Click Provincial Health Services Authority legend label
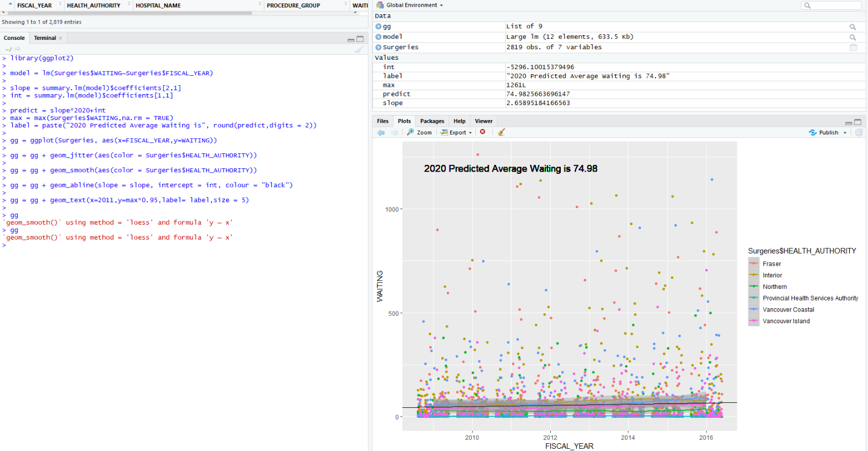This screenshot has width=868, height=451. (x=810, y=298)
